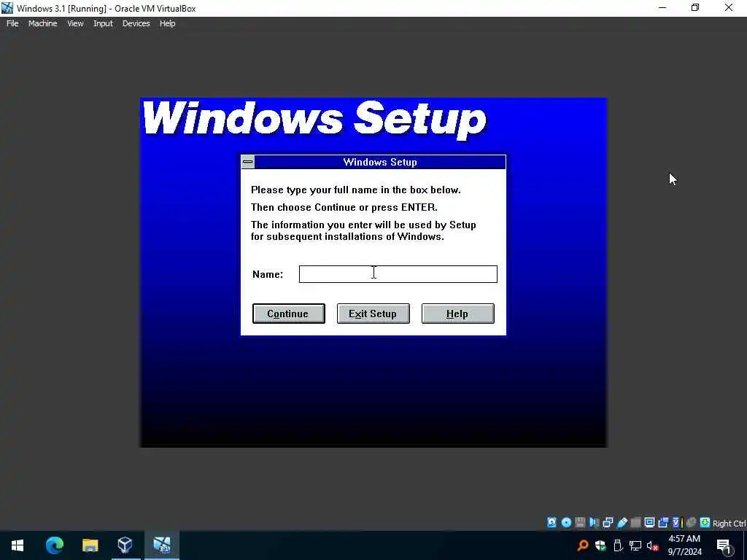This screenshot has width=747, height=560.
Task: Click the shared folders status icon
Action: 635,522
